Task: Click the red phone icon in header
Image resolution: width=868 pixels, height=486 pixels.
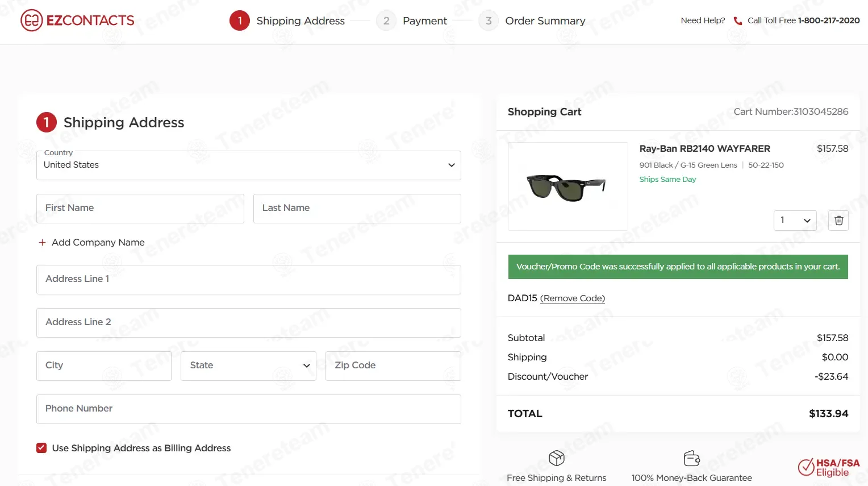Action: coord(738,21)
